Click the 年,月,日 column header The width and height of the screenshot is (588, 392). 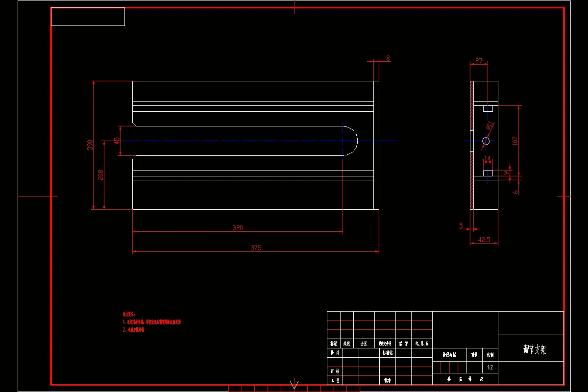[x=422, y=344]
